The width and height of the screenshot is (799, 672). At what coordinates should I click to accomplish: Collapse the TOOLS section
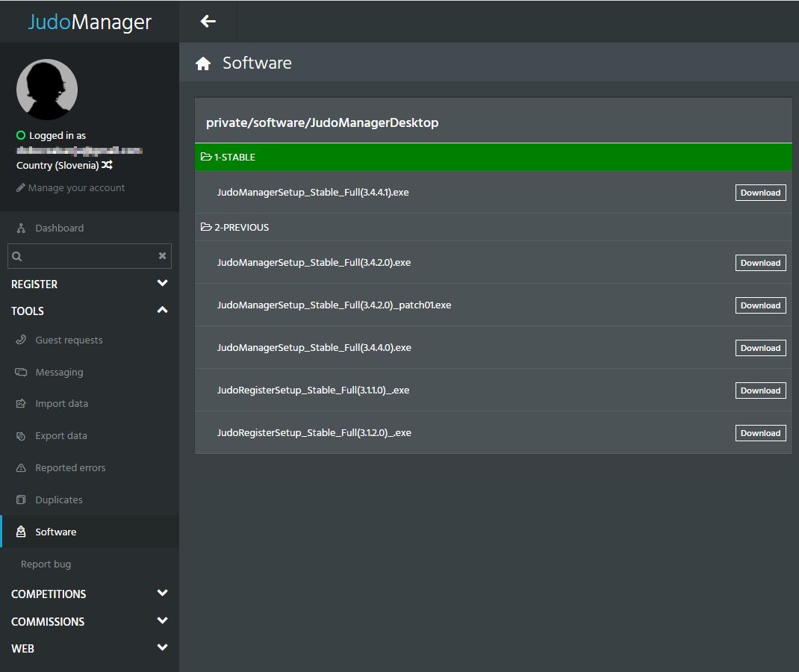pyautogui.click(x=90, y=311)
